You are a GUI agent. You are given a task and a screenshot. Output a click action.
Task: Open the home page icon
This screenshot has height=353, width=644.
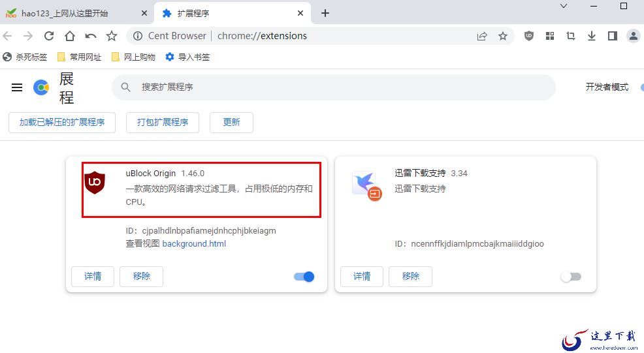(x=70, y=36)
